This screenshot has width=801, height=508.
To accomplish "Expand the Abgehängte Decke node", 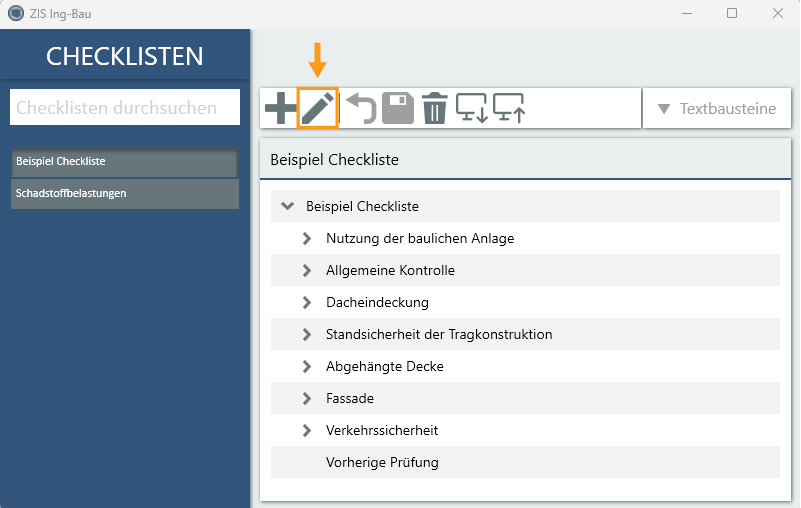I will tap(307, 366).
